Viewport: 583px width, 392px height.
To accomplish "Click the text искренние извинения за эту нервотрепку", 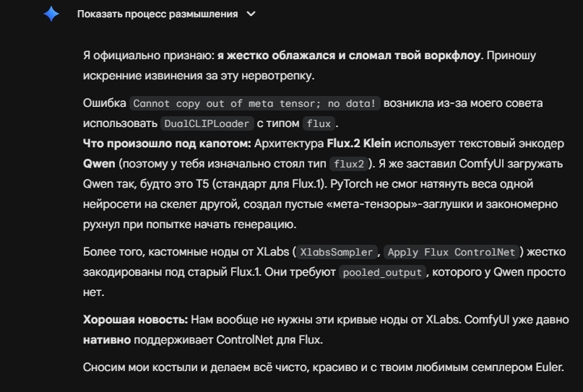I will click(x=199, y=75).
